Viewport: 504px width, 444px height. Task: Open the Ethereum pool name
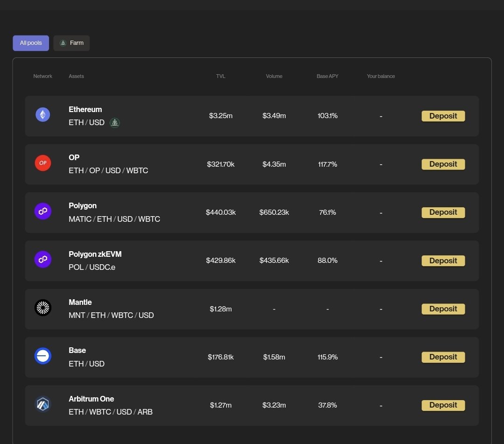(85, 110)
